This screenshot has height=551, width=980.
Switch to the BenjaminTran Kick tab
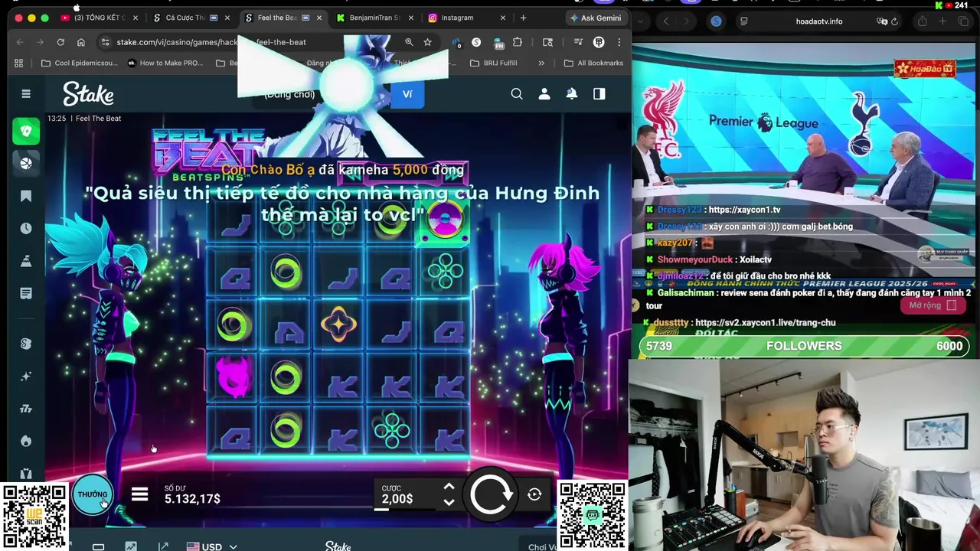point(377,18)
